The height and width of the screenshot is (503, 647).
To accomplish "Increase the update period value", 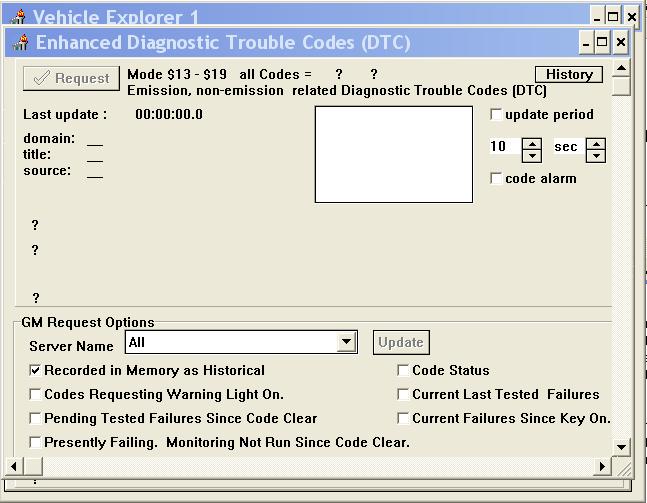I will [x=533, y=142].
